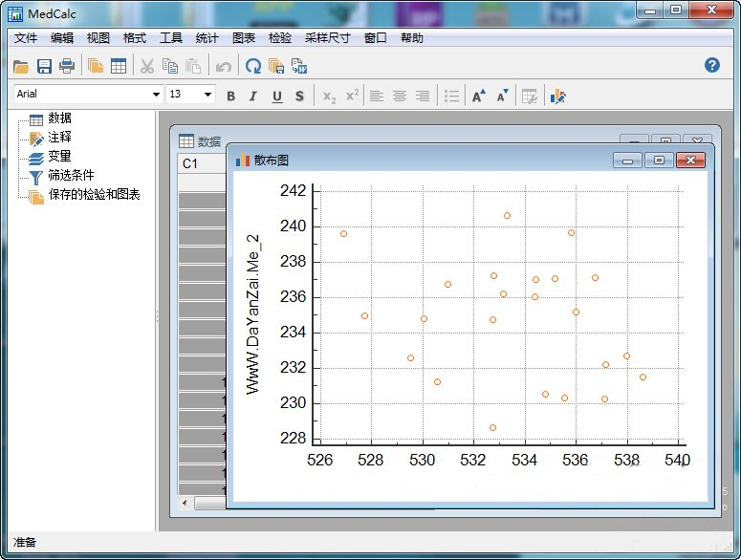
Task: Open the 视图 menu
Action: [98, 38]
